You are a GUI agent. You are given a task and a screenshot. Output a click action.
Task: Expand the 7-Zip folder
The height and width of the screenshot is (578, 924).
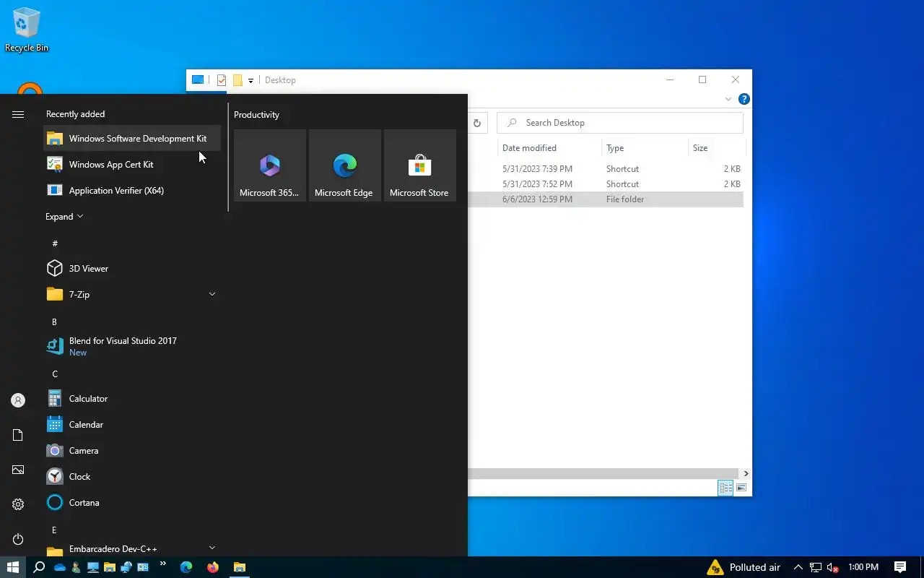tap(212, 294)
